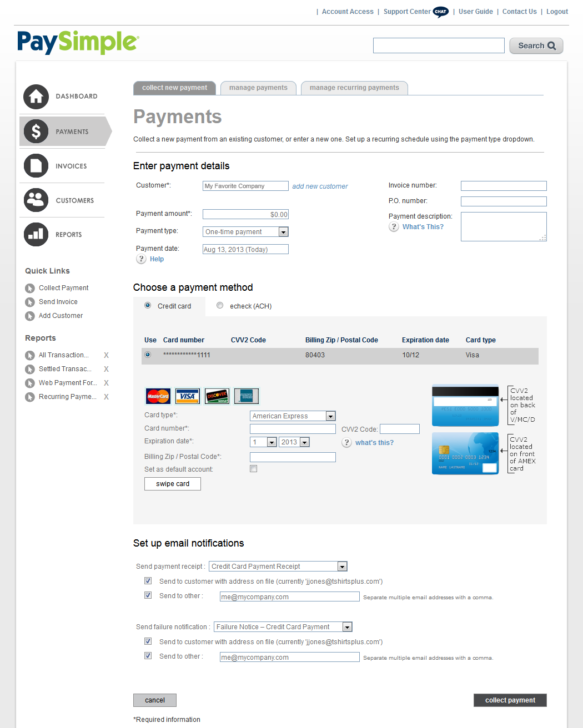
Task: Click the add new customer link
Action: [320, 186]
